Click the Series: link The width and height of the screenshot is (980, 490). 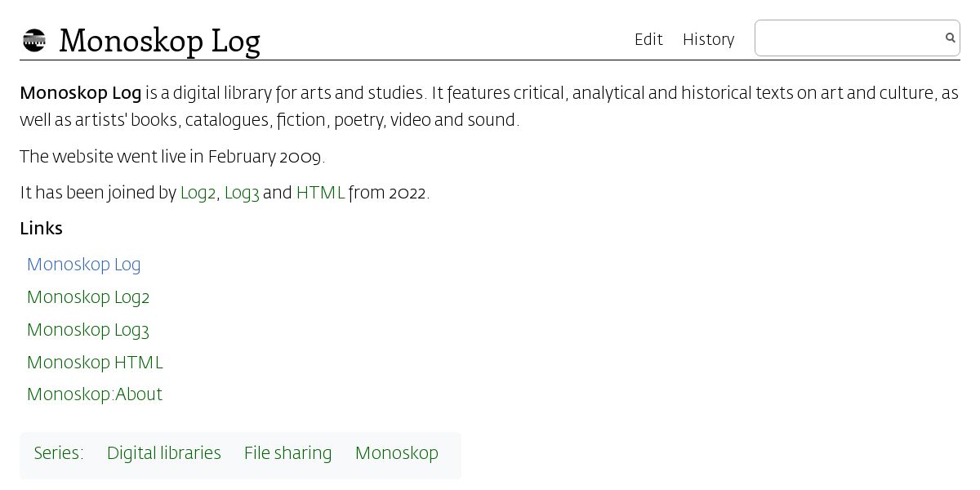coord(59,453)
